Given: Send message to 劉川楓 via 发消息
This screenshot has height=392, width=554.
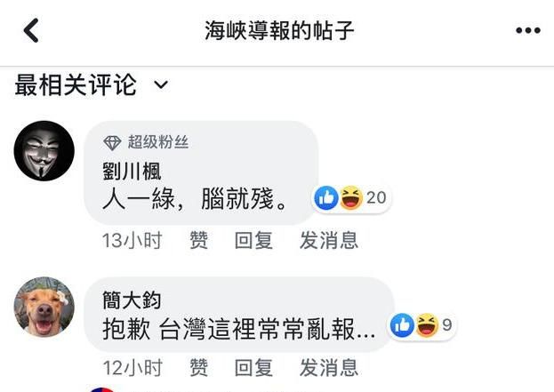Looking at the screenshot, I should coord(329,240).
